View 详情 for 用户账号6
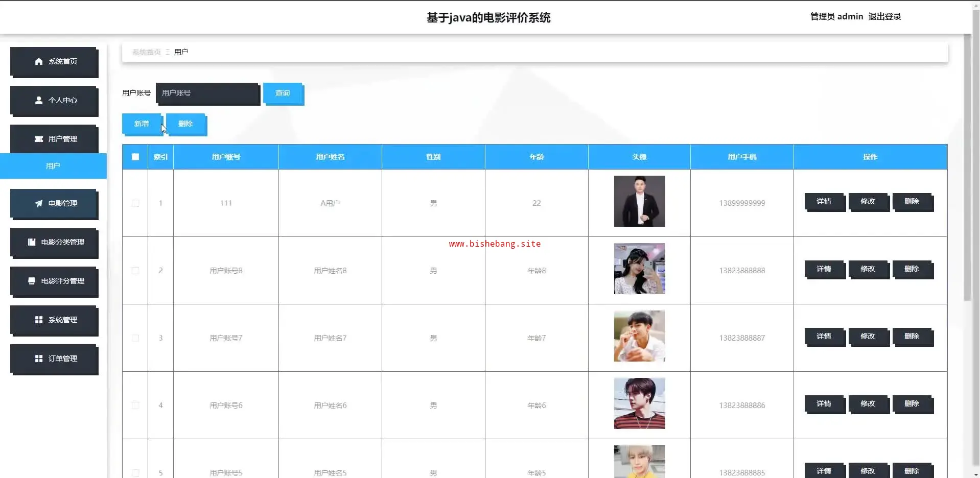This screenshot has height=478, width=980. click(824, 404)
